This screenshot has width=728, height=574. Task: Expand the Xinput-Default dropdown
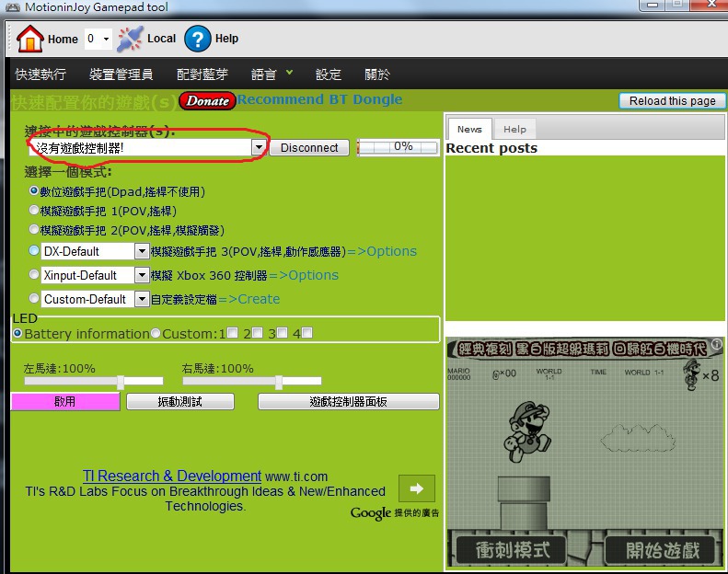pos(142,275)
